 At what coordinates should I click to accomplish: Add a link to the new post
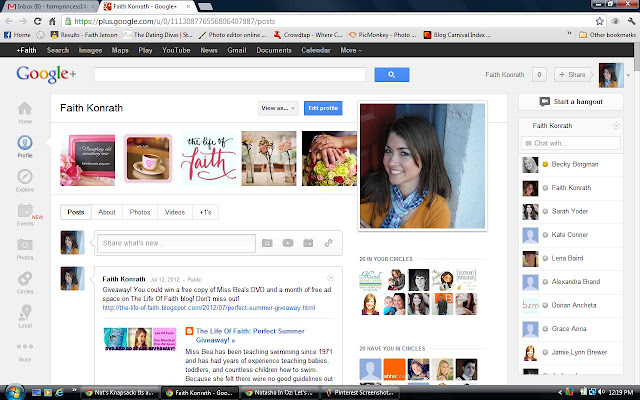[x=329, y=243]
